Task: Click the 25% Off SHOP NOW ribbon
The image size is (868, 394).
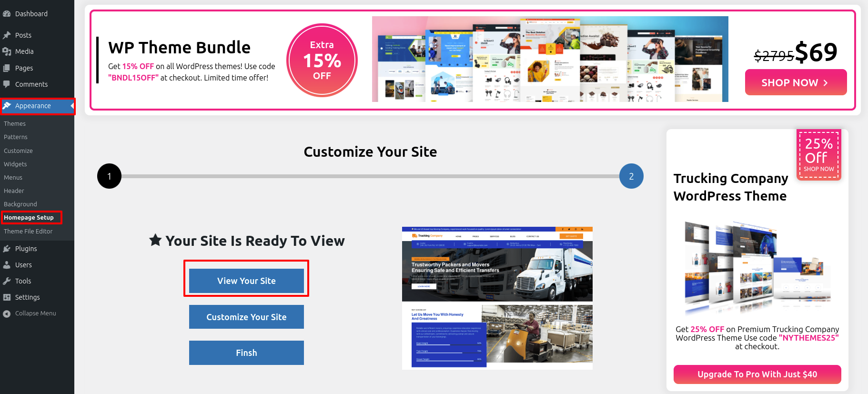Action: 819,155
